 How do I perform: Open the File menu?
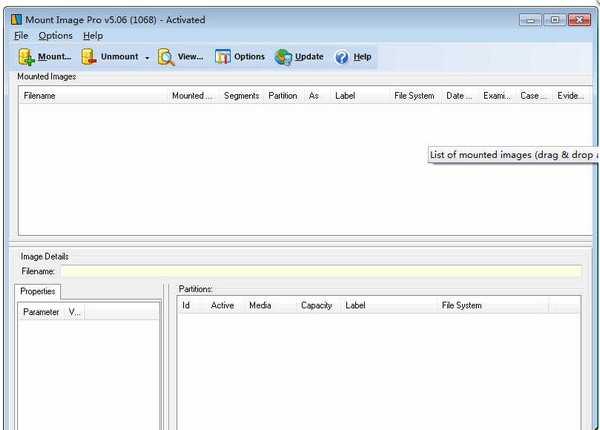click(x=21, y=36)
